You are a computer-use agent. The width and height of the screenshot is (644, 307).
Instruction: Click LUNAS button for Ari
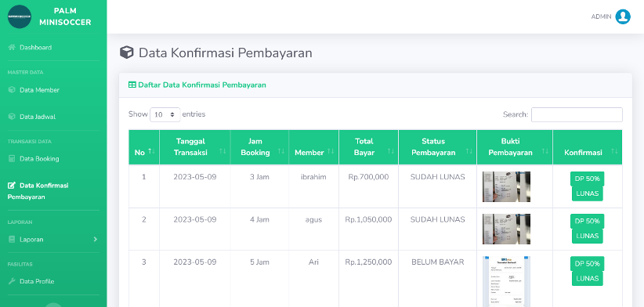[588, 278]
